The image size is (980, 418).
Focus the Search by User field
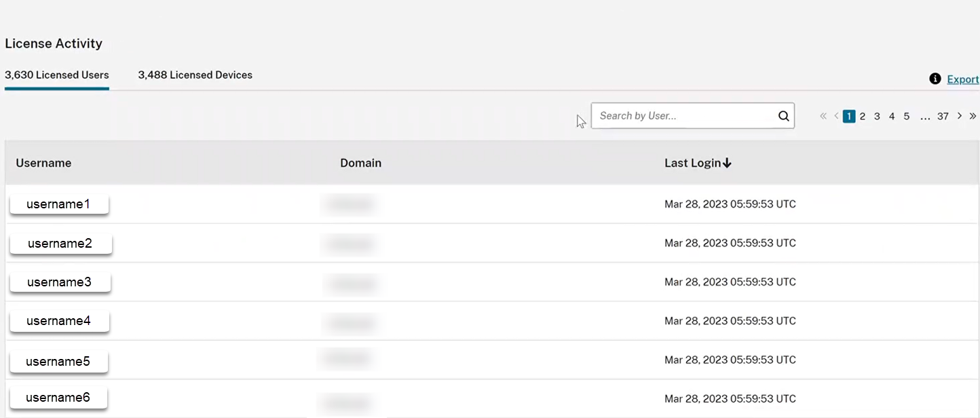[x=684, y=116]
